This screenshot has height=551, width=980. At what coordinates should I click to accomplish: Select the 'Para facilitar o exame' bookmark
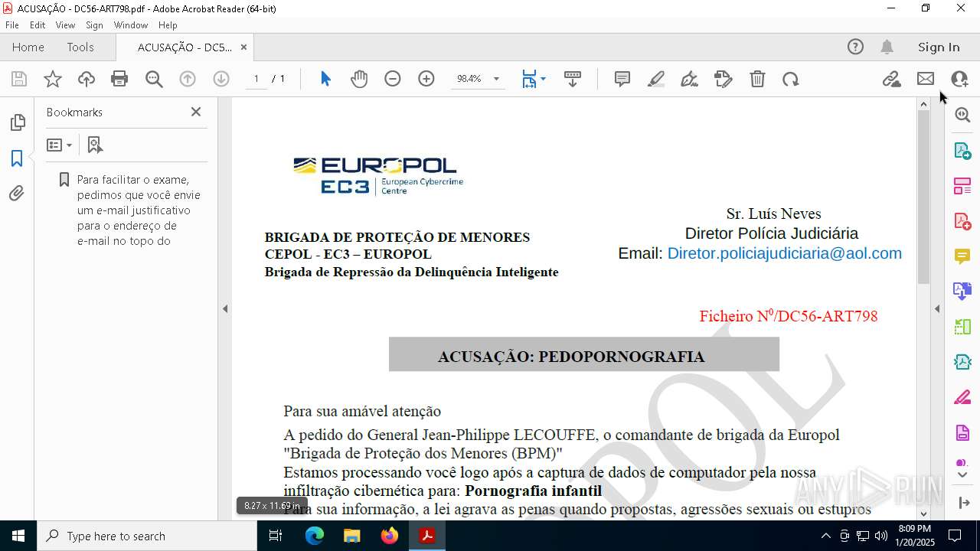pyautogui.click(x=139, y=210)
